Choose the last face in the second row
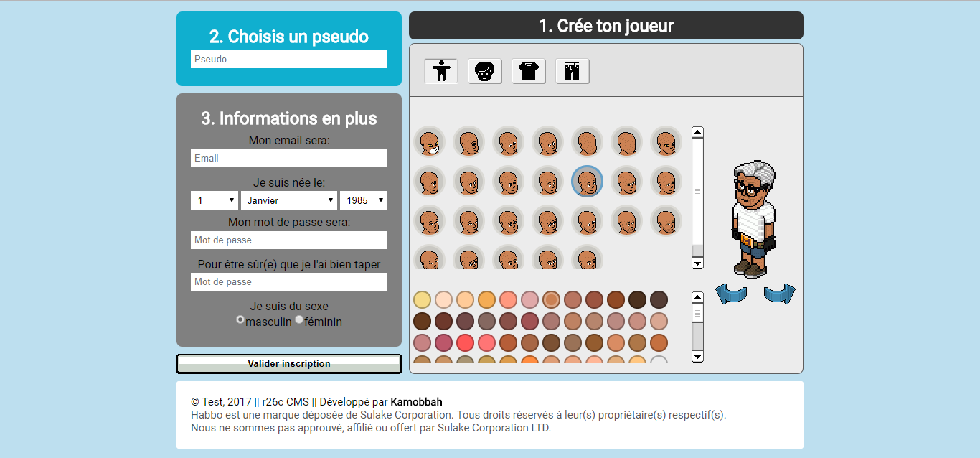This screenshot has width=980, height=458. [x=666, y=182]
